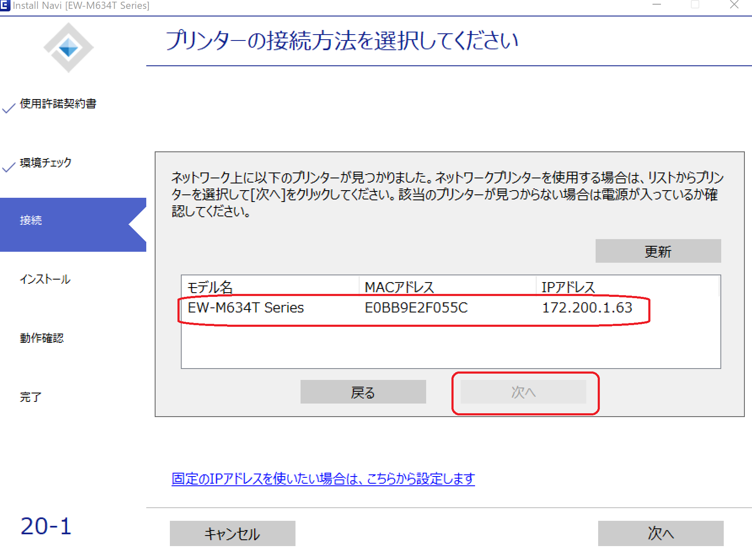The height and width of the screenshot is (560, 752).
Task: Select the 環境チェック step in sidebar
Action: (x=46, y=163)
